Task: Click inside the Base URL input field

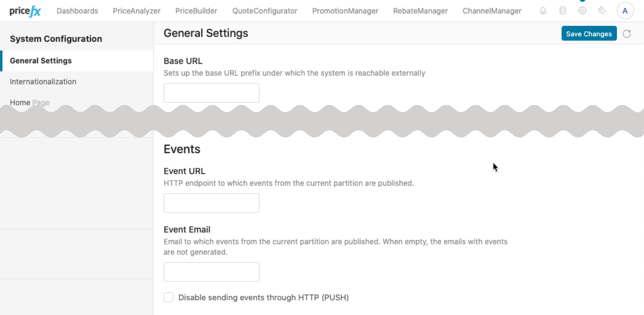Action: [x=211, y=93]
